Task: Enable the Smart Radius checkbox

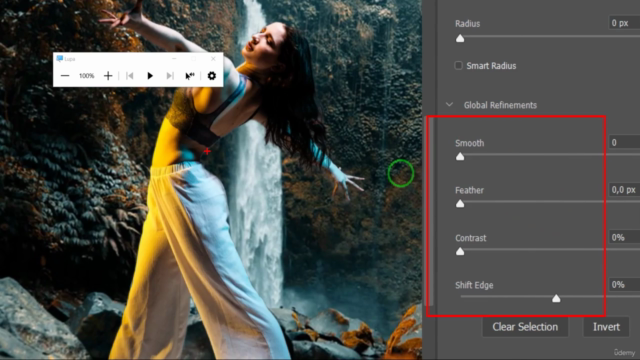Action: click(458, 65)
